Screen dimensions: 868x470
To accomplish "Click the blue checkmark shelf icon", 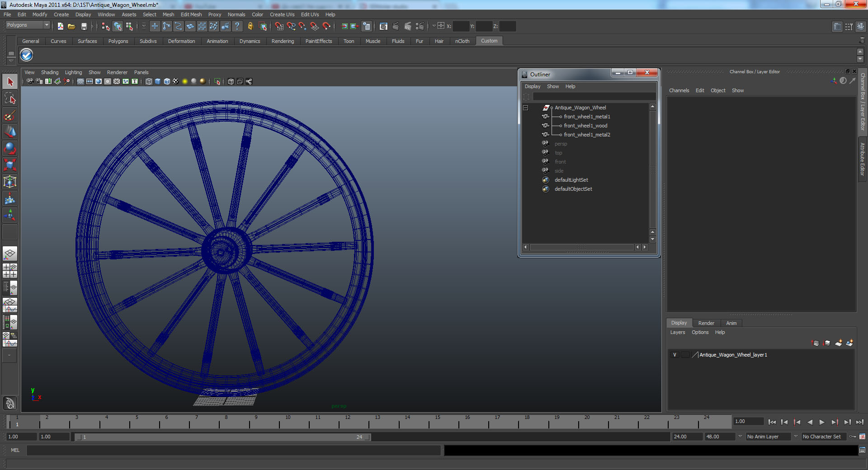I will 27,55.
